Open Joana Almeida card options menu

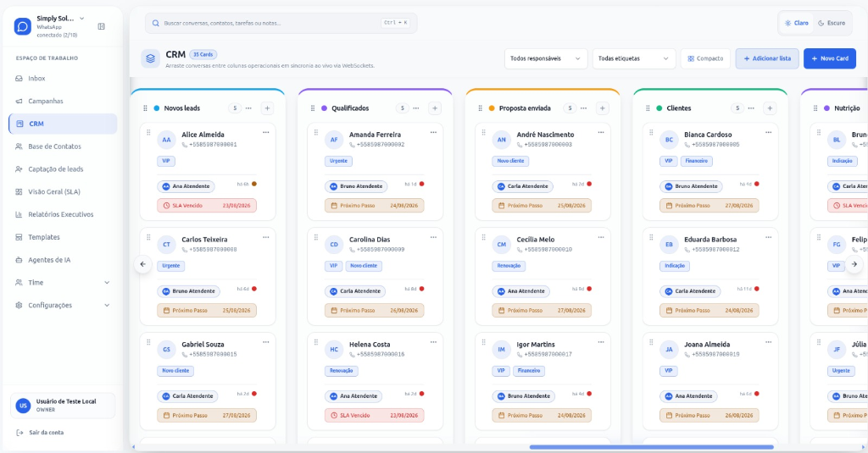pyautogui.click(x=769, y=342)
